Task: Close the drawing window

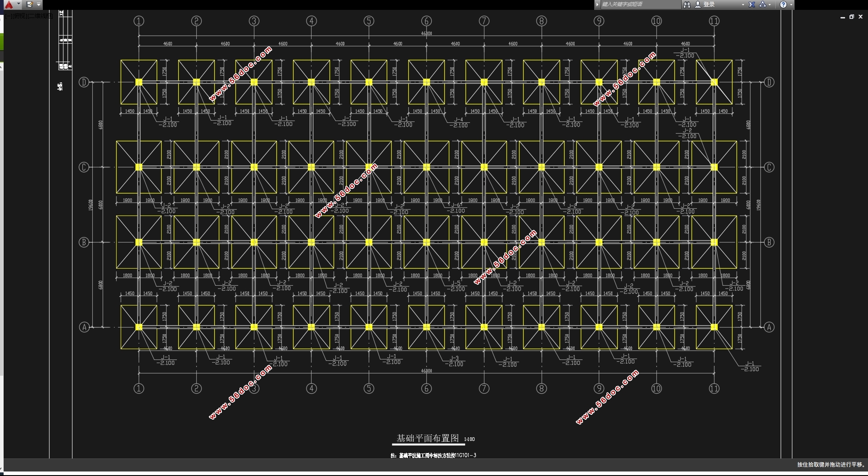Action: point(860,17)
